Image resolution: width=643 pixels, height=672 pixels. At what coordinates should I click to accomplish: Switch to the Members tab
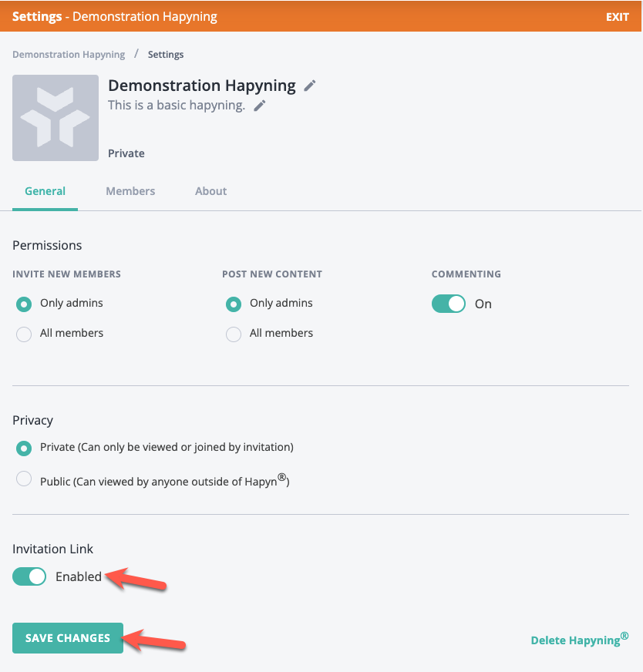tap(130, 191)
